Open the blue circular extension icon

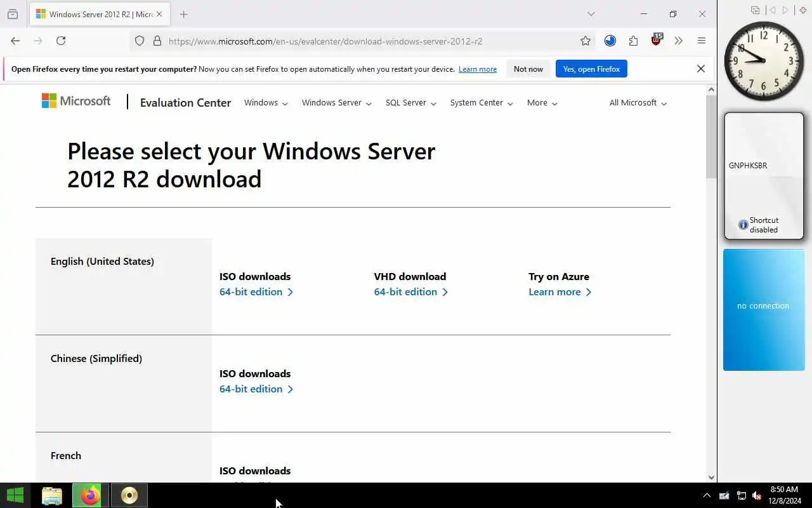tap(610, 41)
